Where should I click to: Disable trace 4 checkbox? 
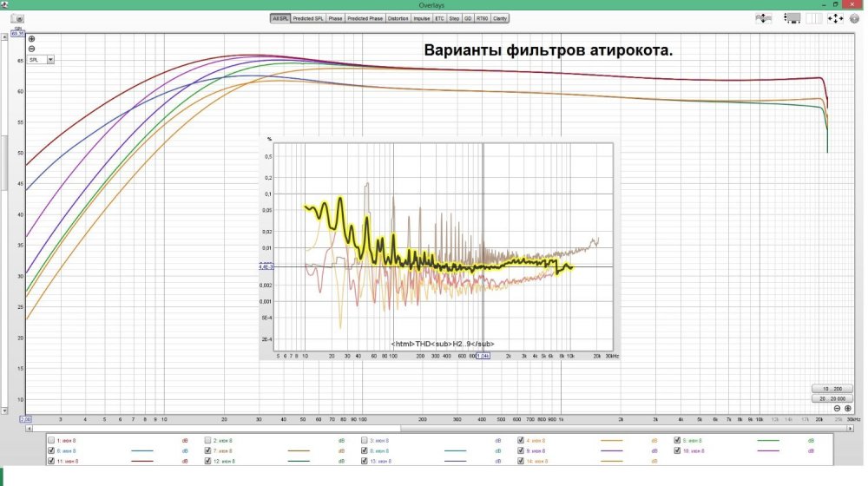pos(521,441)
